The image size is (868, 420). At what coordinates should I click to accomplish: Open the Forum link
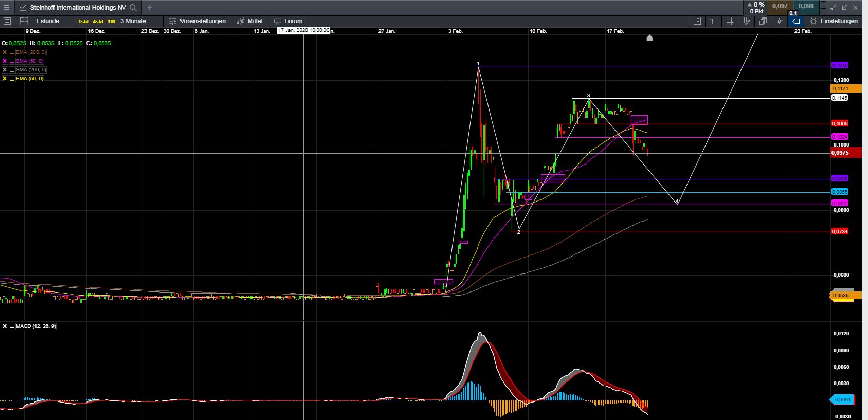click(x=288, y=21)
